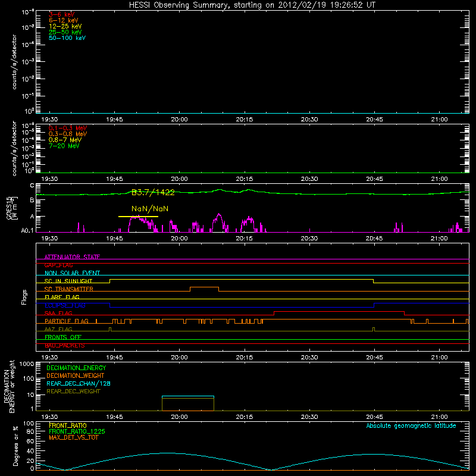Click the yellow flare interval bar below NaN/NaN
476x476 pixels.
pyautogui.click(x=138, y=217)
